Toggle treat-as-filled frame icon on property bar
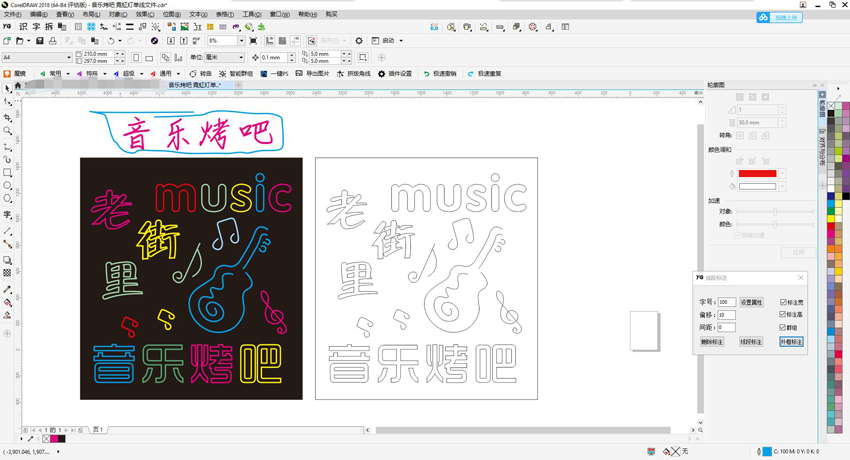The width and height of the screenshot is (850, 460). point(363,57)
